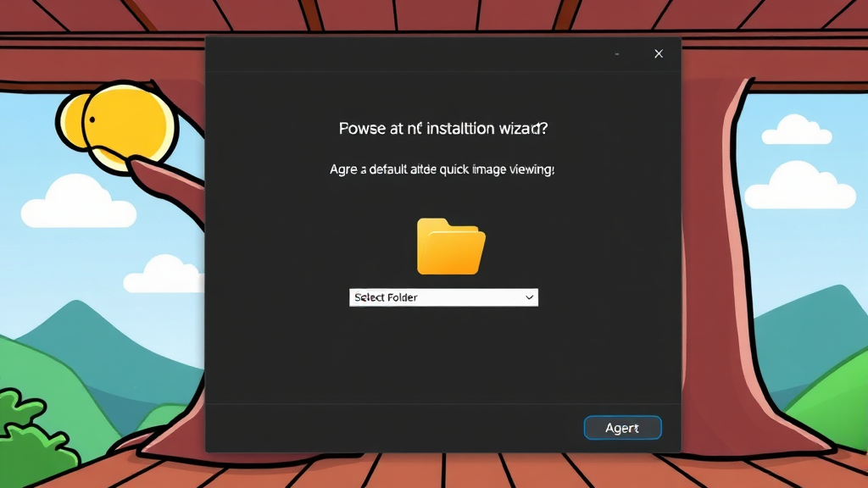Click the chevron arrow in the folder combo box
Image resolution: width=868 pixels, height=488 pixels.
click(x=529, y=297)
